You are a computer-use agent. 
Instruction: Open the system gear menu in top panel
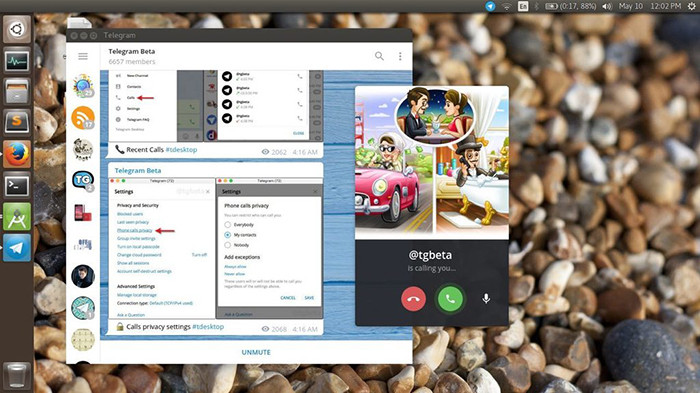(691, 6)
